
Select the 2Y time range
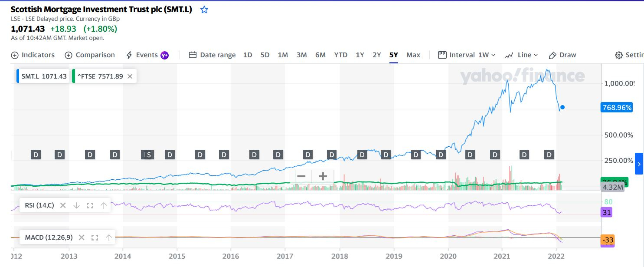[x=377, y=55]
